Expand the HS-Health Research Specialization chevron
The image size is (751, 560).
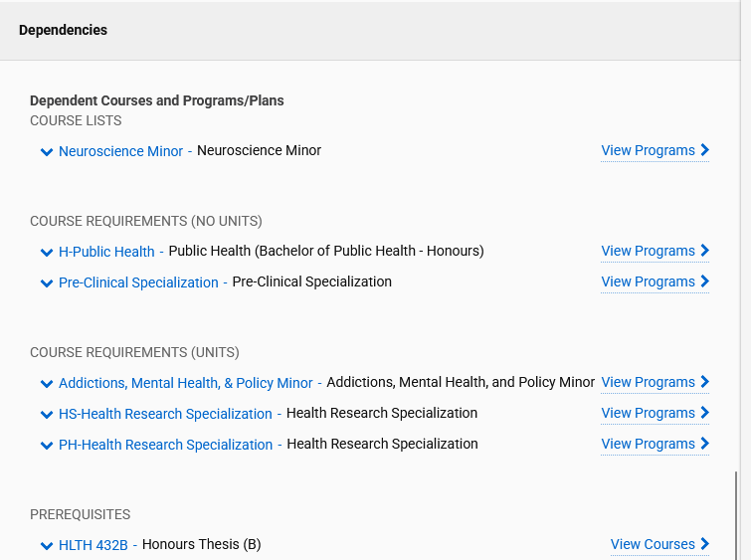(46, 415)
